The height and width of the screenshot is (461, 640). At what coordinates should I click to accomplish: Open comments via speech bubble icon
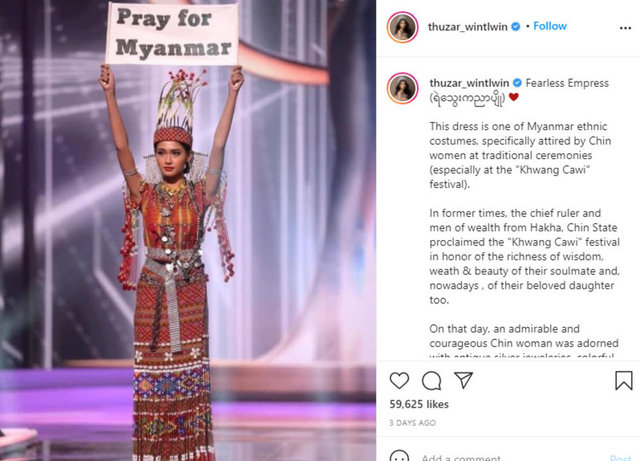click(431, 381)
